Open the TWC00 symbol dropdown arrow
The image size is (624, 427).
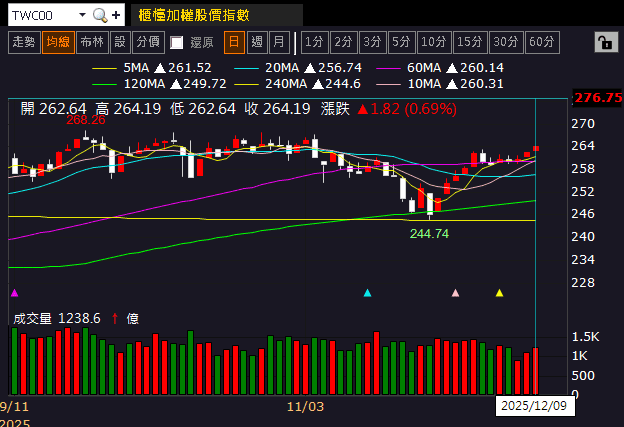[x=82, y=15]
